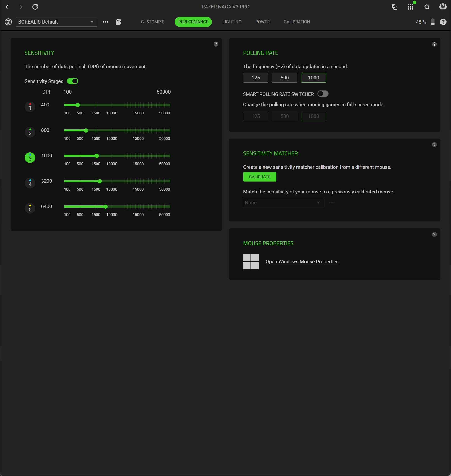Image resolution: width=451 pixels, height=476 pixels.
Task: Open on-board memory storage icon
Action: pyautogui.click(x=118, y=22)
